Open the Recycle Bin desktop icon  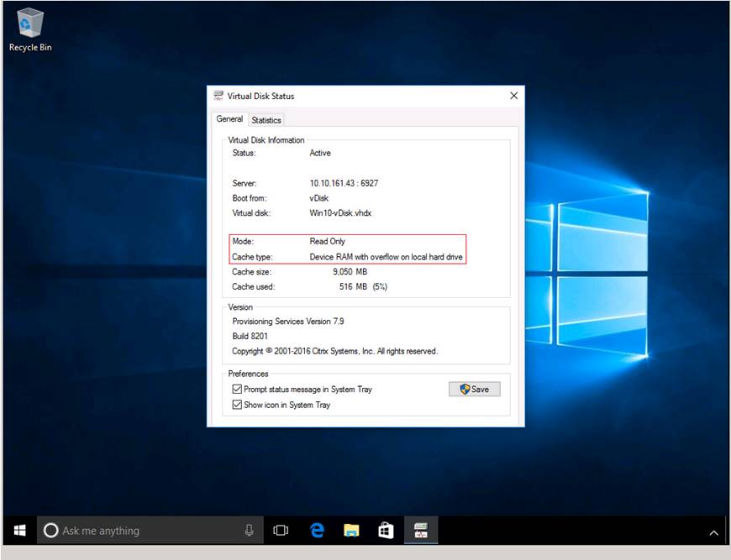point(30,30)
